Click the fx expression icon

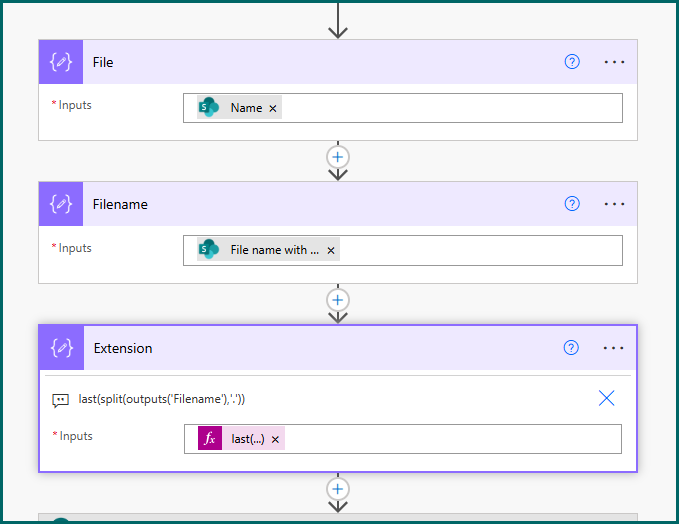[x=210, y=438]
